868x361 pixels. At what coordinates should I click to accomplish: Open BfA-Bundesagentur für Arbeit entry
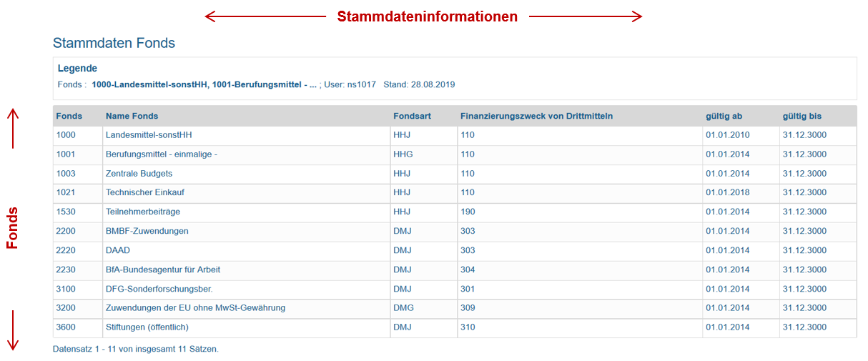coord(163,270)
